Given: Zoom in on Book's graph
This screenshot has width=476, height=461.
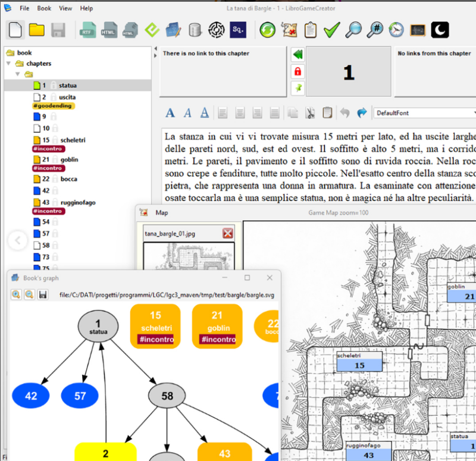Looking at the screenshot, I should point(16,294).
